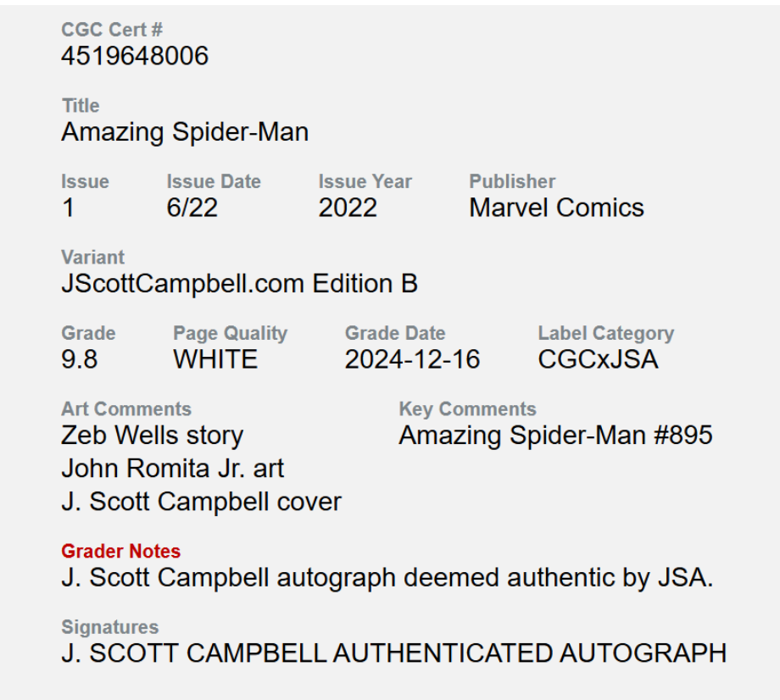Click the publisher Marvel Comics
This screenshot has width=780, height=700.
tap(556, 208)
